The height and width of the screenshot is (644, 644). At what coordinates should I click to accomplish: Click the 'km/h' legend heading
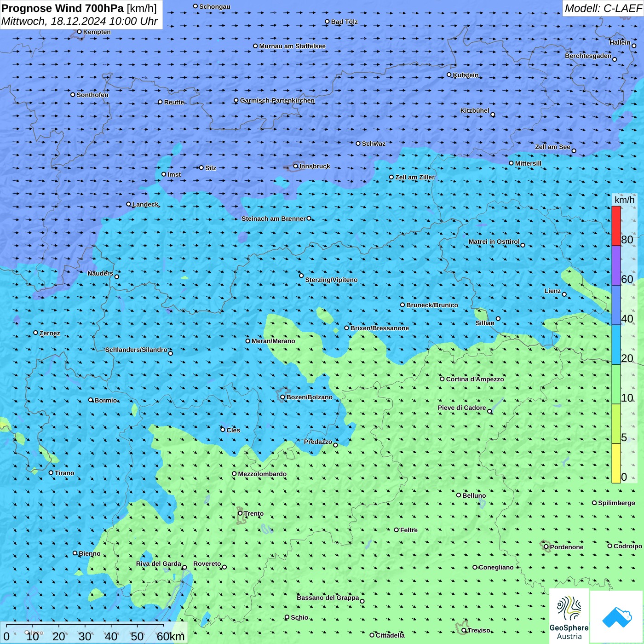[x=624, y=200]
